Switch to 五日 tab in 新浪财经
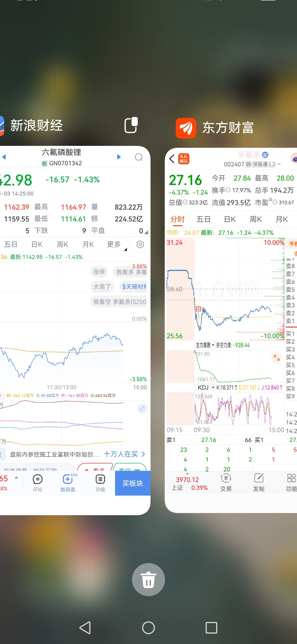297x644 pixels. pos(11,244)
